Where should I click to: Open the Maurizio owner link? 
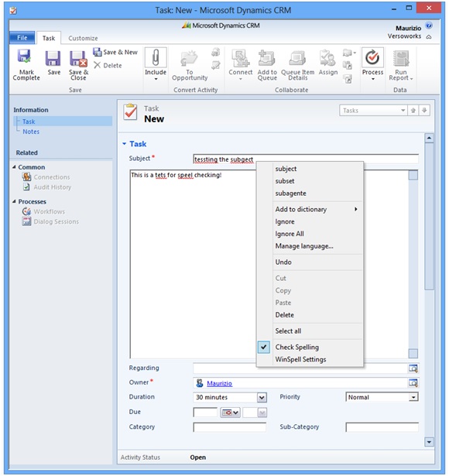[219, 383]
